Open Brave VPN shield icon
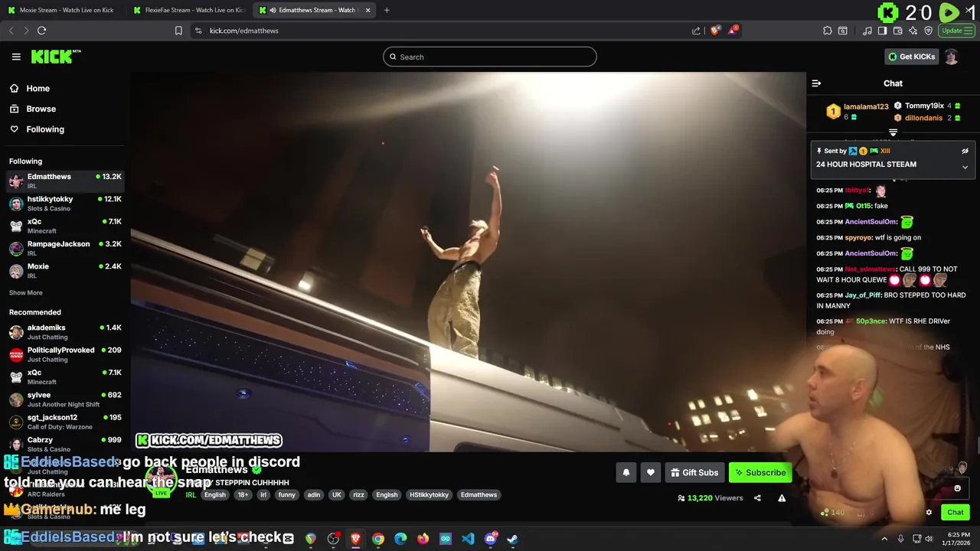 [x=929, y=31]
